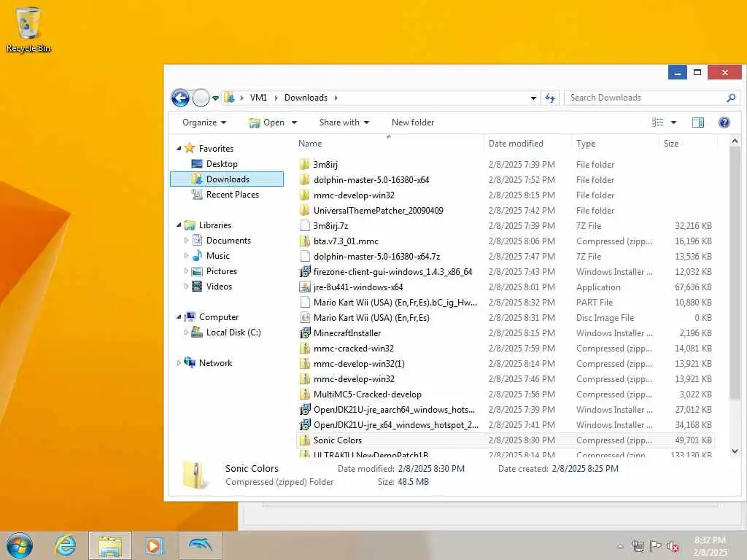Screen dimensions: 747x560
Task: Select dolphin-master-5.0-16380-x64.7z file name
Action: [376, 257]
